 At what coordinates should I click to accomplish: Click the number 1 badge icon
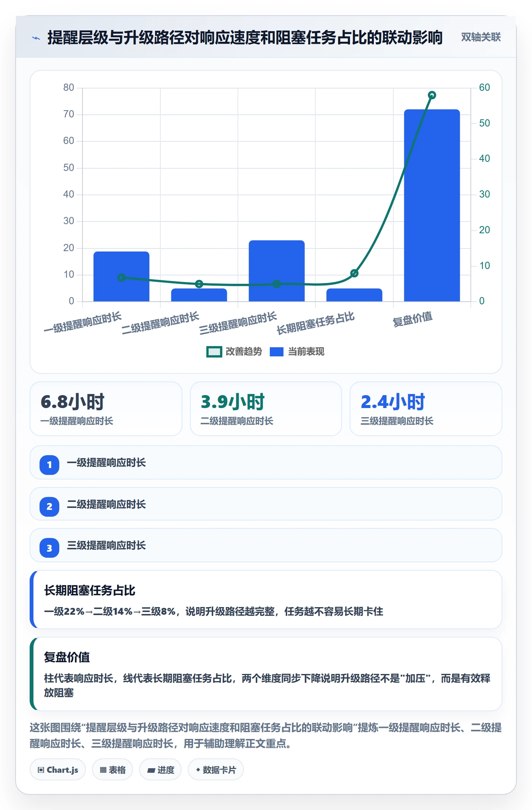click(x=49, y=465)
